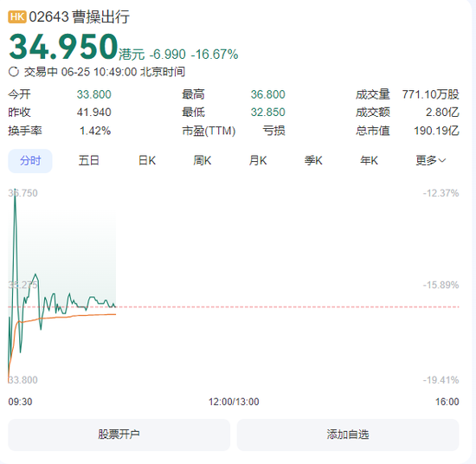Viewport: 476px width, 464px height.
Task: Select the 季K chart tab
Action: pyautogui.click(x=313, y=160)
